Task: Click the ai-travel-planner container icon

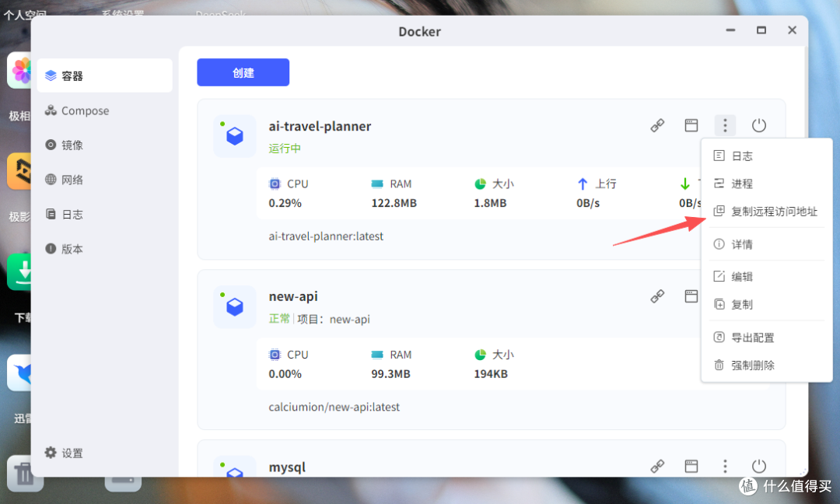Action: pos(235,136)
